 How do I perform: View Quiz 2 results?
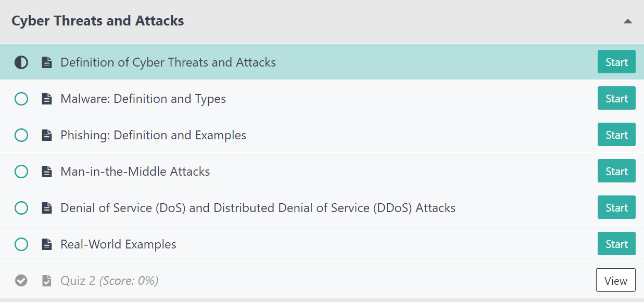tap(615, 281)
